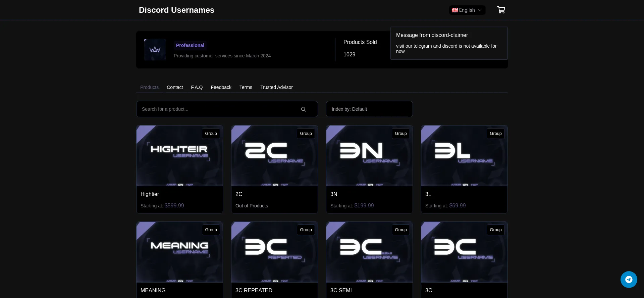
Task: Open the F.A.Q tab
Action: [x=197, y=87]
